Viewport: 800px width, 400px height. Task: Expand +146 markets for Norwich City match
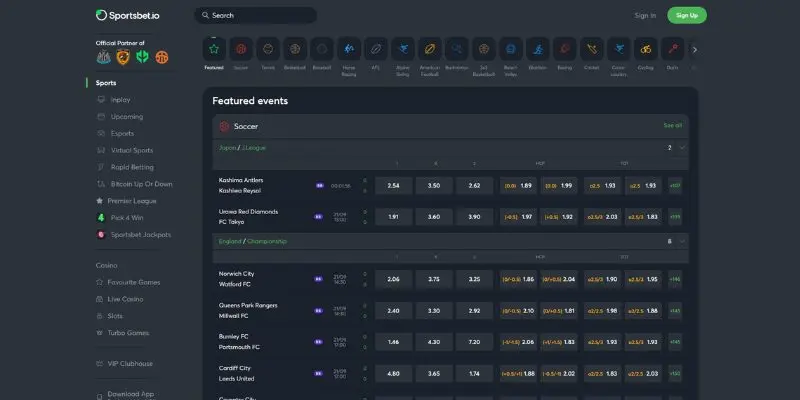[x=675, y=279]
